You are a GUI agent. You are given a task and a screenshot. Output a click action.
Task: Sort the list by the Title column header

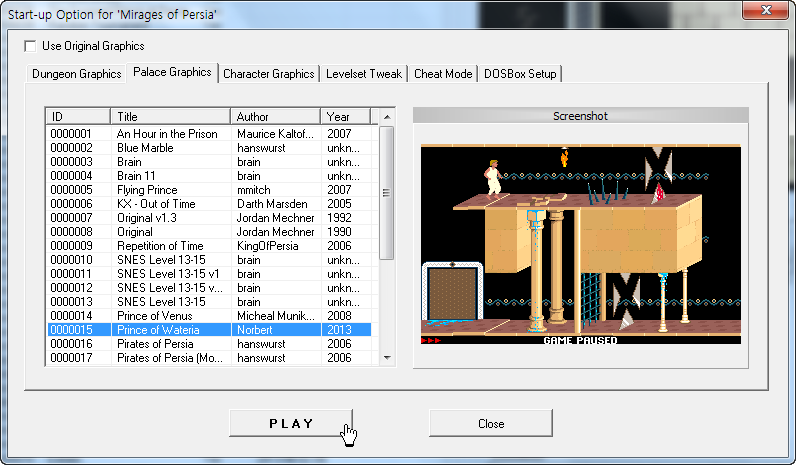coord(171,116)
